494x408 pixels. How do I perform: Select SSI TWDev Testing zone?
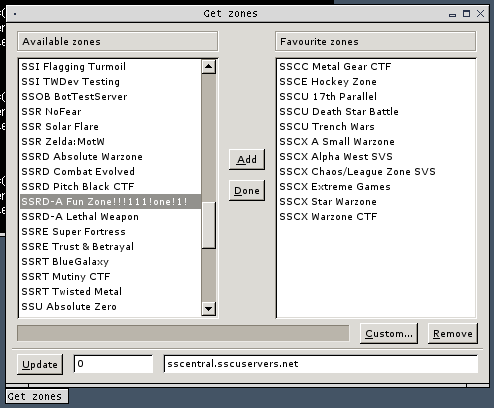[x=111, y=82]
